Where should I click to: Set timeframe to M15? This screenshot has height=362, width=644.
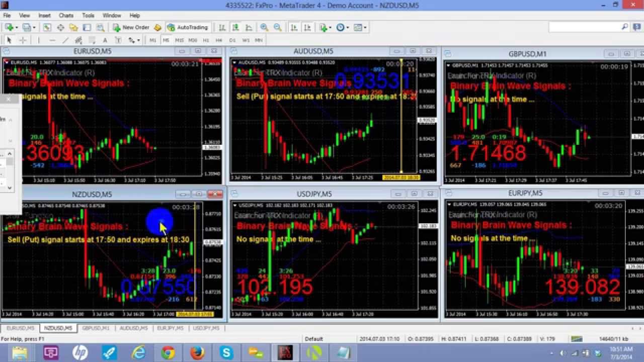[x=180, y=40]
